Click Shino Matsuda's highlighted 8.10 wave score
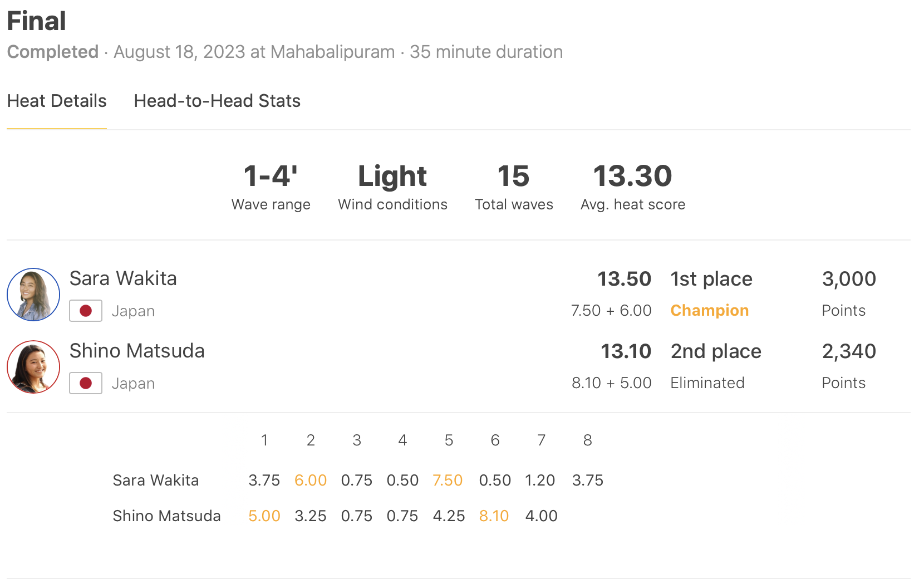This screenshot has width=924, height=588. coord(494,516)
